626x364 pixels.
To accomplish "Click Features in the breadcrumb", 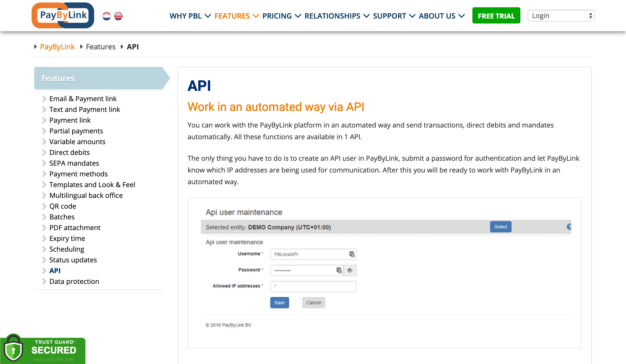I will [x=101, y=47].
